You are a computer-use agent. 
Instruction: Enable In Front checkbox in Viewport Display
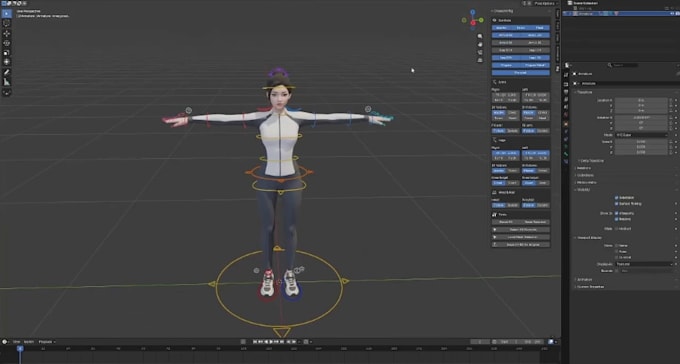[x=616, y=257]
